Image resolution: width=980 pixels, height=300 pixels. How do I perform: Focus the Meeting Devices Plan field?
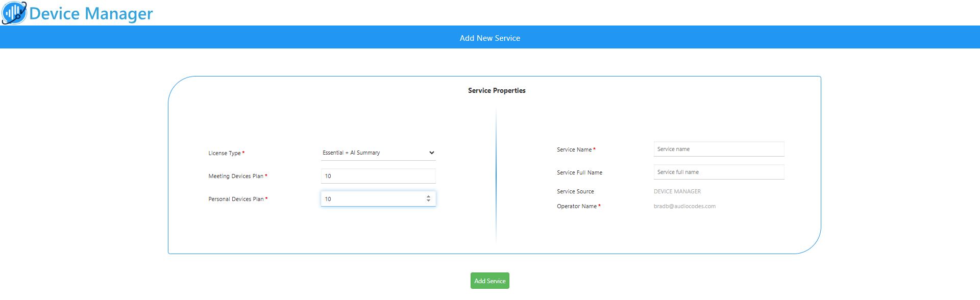pyautogui.click(x=378, y=176)
